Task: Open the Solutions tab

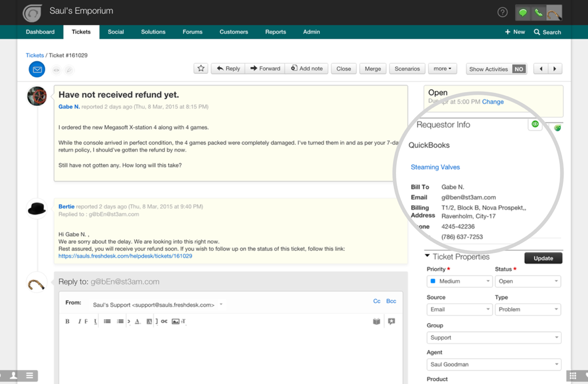Action: click(x=153, y=32)
